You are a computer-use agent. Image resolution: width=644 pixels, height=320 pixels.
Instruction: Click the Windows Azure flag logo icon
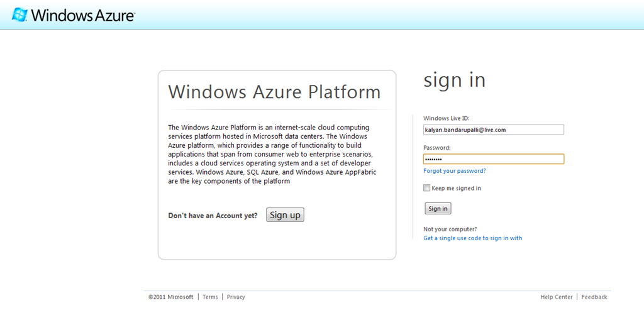pyautogui.click(x=19, y=15)
